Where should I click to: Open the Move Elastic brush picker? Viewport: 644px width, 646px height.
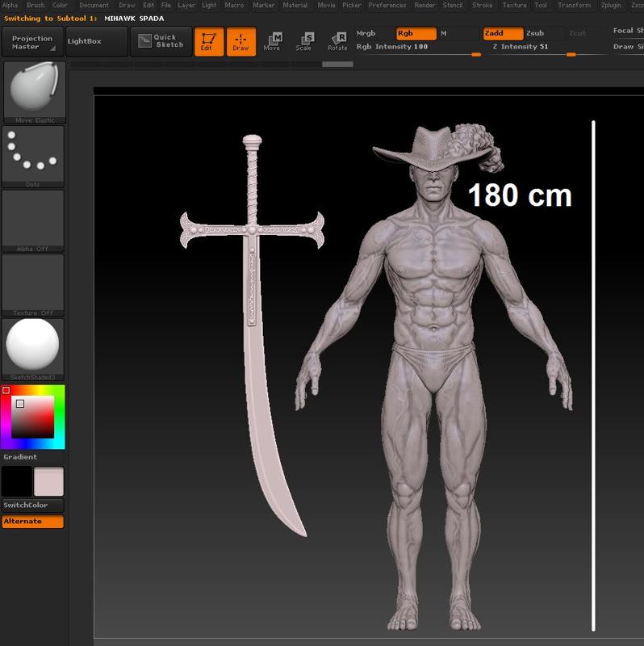coord(34,91)
